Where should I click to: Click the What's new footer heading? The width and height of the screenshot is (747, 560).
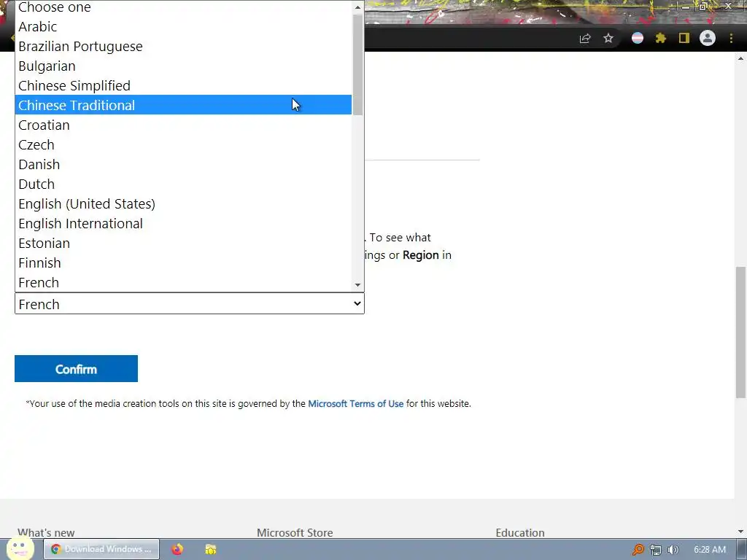pyautogui.click(x=46, y=533)
